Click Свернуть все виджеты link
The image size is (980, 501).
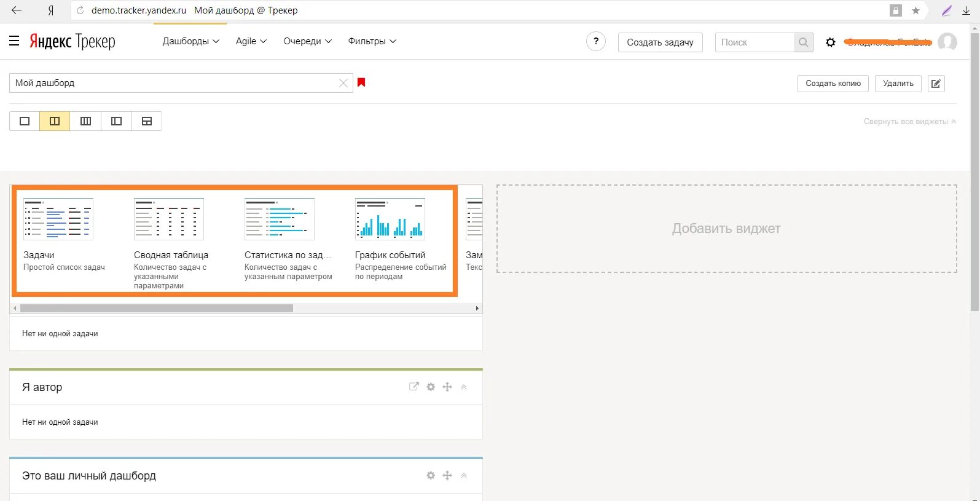click(x=909, y=122)
